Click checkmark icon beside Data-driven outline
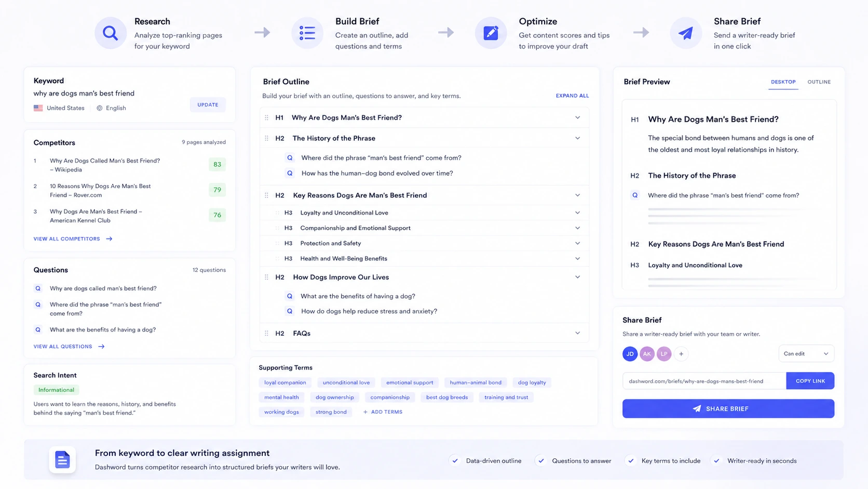Screen dimensions: 868x489 [x=455, y=460]
